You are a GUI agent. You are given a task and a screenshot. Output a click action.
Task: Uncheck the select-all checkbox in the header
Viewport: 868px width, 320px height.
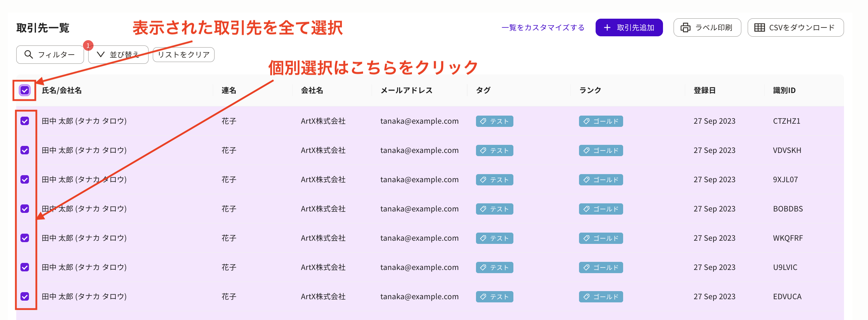[x=25, y=91]
